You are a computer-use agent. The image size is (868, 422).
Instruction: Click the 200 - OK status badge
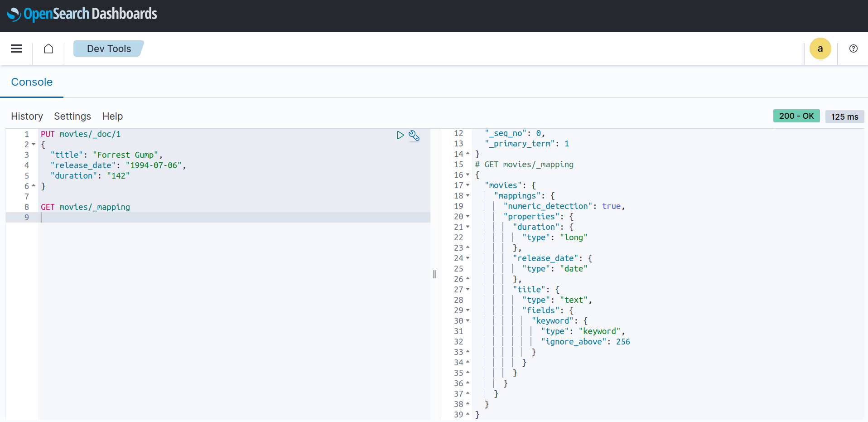coord(796,116)
